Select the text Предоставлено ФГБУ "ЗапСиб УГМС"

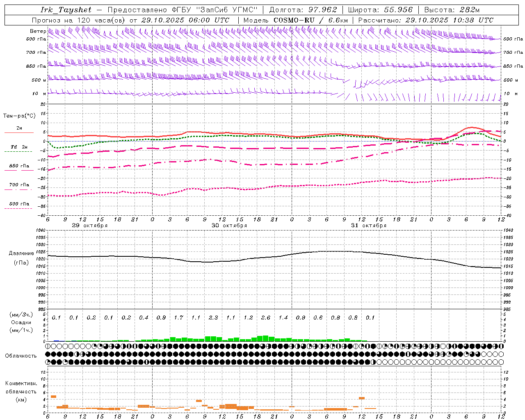tap(183, 10)
